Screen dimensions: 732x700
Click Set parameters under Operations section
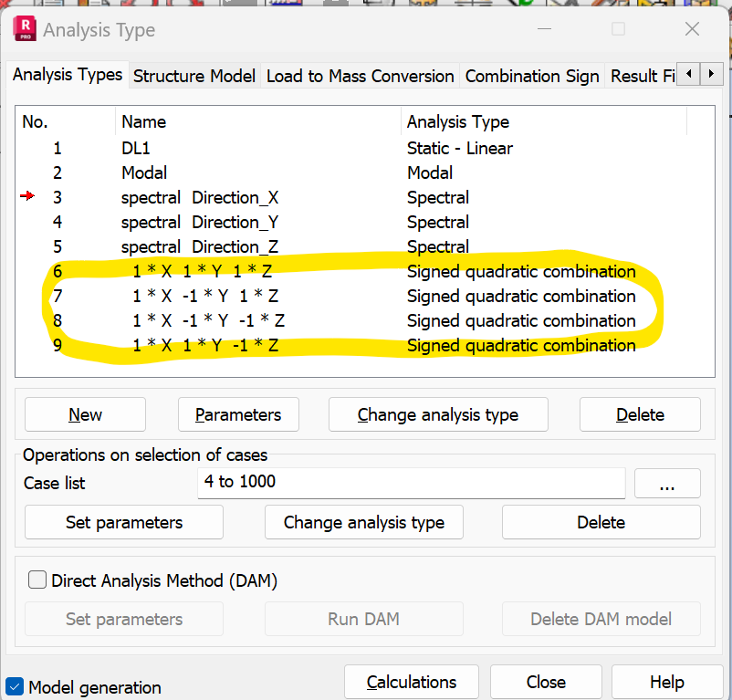[123, 522]
